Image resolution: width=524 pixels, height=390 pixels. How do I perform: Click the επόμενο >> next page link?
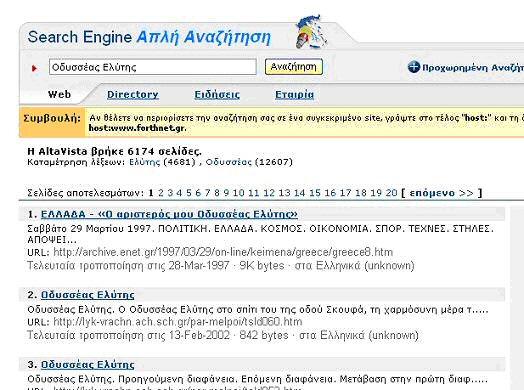click(x=441, y=193)
